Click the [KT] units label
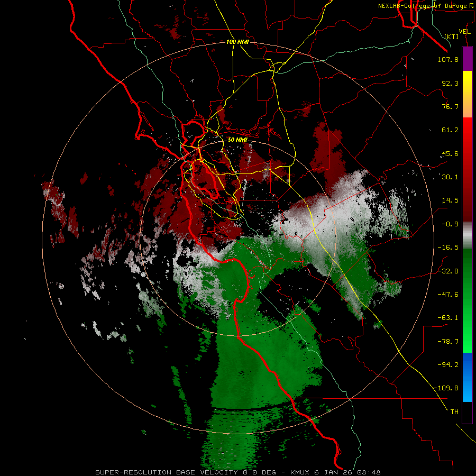Screen dimensions: 476x476 (x=452, y=36)
